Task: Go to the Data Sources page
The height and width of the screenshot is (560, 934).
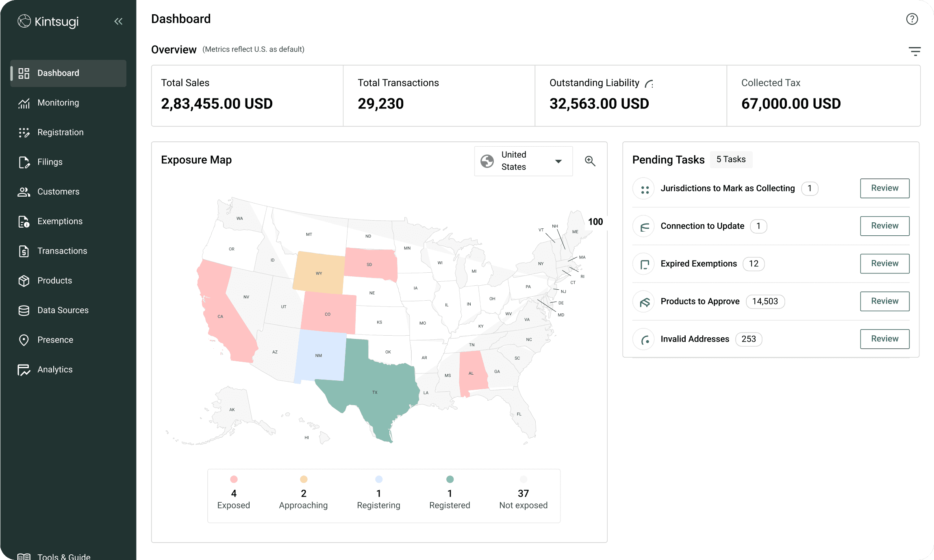Action: click(63, 310)
